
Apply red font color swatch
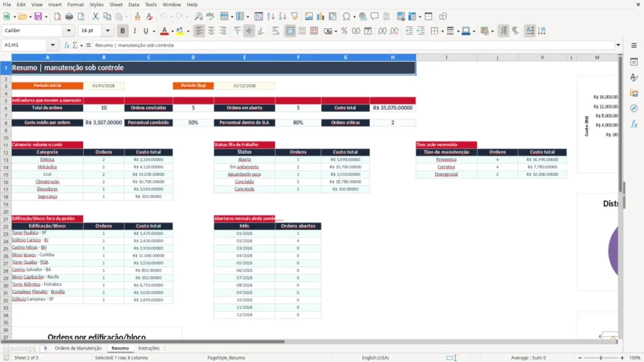point(164,31)
